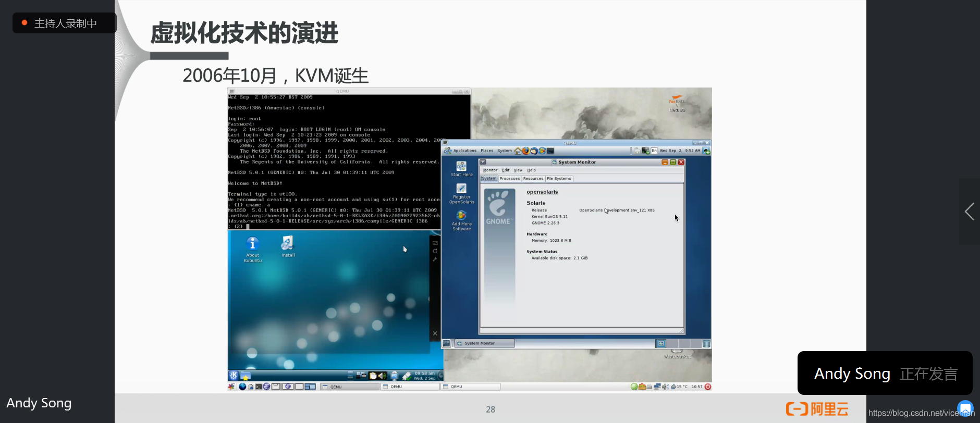Viewport: 980px width, 423px height.
Task: Click the home folder launcher in OpenSolaris panel
Action: tap(518, 151)
